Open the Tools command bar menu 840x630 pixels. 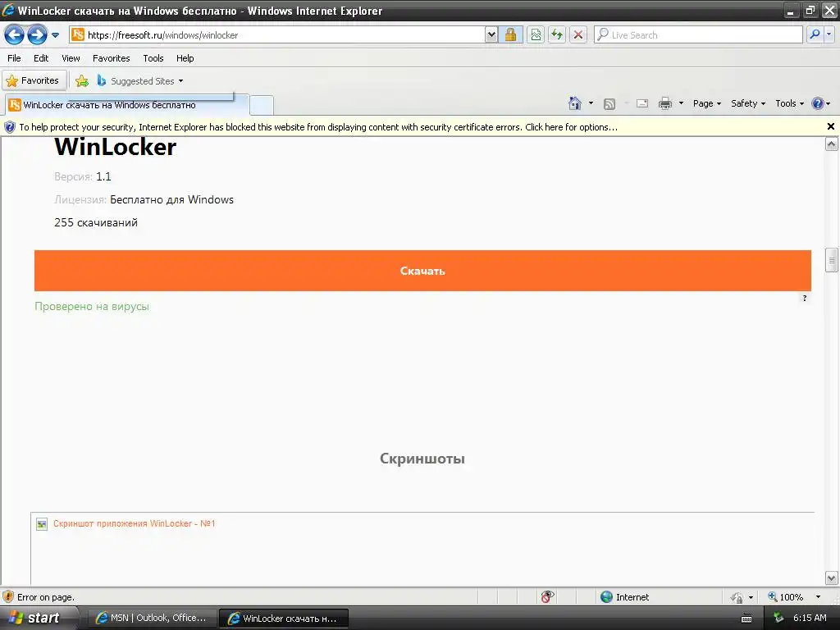pos(789,103)
